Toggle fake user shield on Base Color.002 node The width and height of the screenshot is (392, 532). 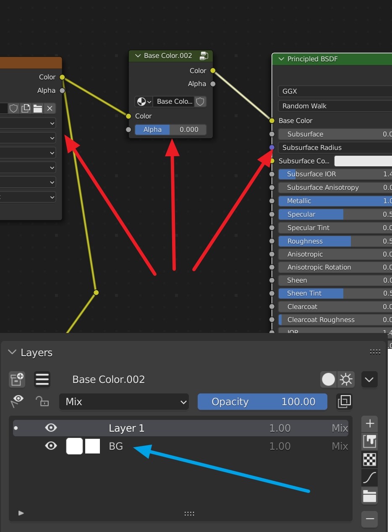pyautogui.click(x=201, y=101)
